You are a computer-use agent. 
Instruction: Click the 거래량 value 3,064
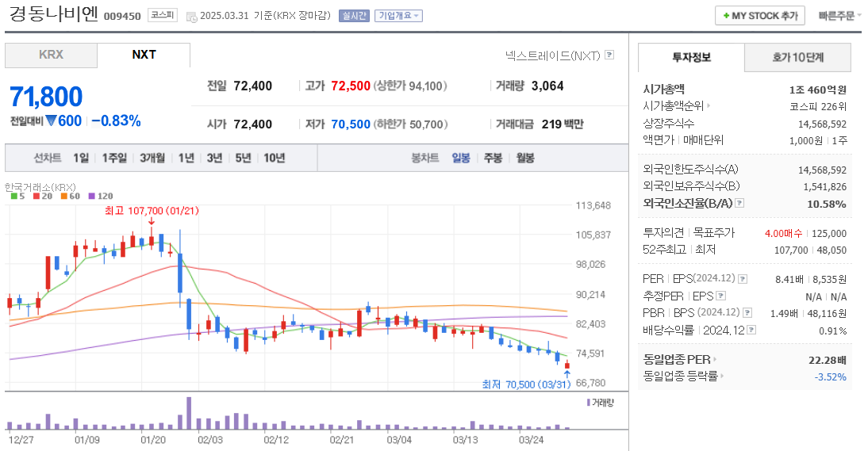point(547,86)
